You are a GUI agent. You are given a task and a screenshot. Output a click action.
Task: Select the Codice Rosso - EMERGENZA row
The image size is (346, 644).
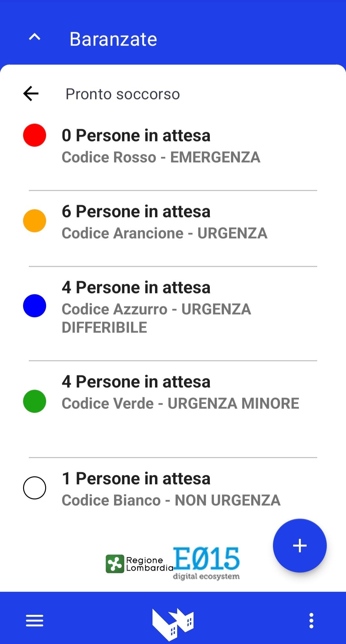pos(161,146)
